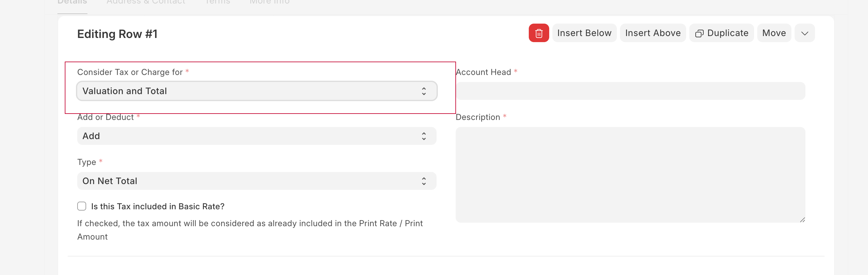Grab the Description box resize handle
Viewport: 868px width, 275px height.
[x=802, y=220]
